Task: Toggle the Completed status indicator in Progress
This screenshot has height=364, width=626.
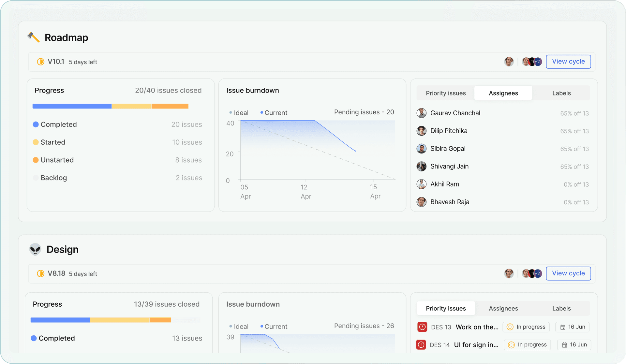Action: click(36, 124)
